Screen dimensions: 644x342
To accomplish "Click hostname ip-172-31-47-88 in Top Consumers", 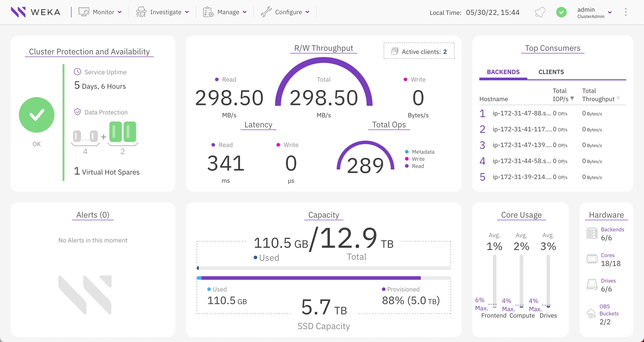I will [x=522, y=113].
